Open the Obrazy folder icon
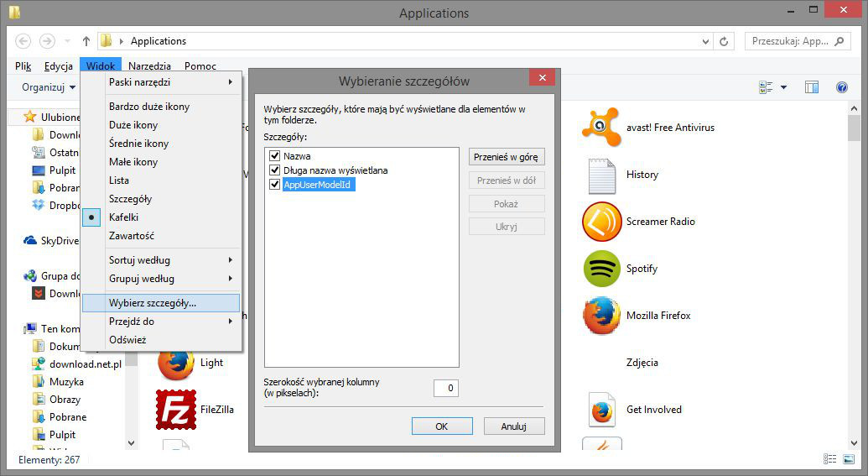 [39, 399]
